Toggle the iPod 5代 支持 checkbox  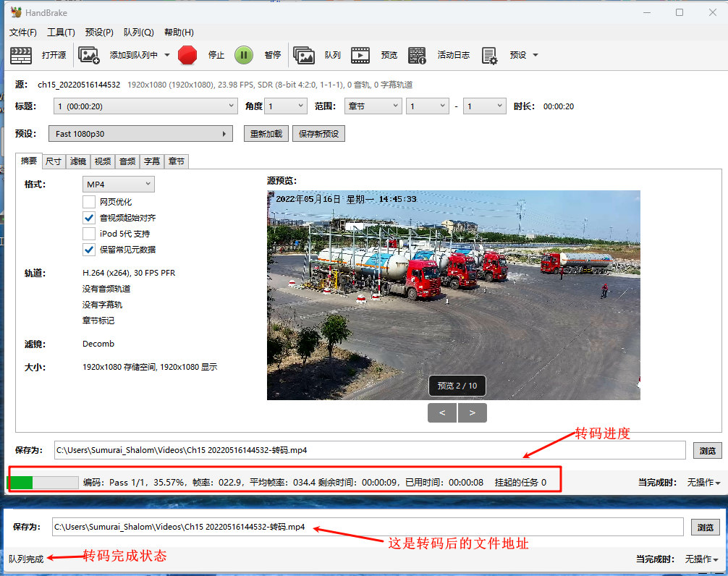click(89, 234)
